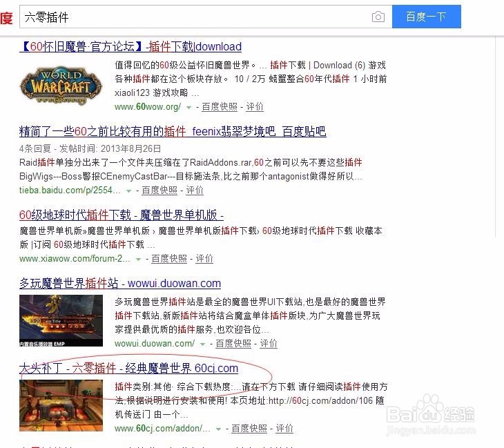
Task: Click 评价 for the tieba.baidu.com result
Action: point(195,191)
